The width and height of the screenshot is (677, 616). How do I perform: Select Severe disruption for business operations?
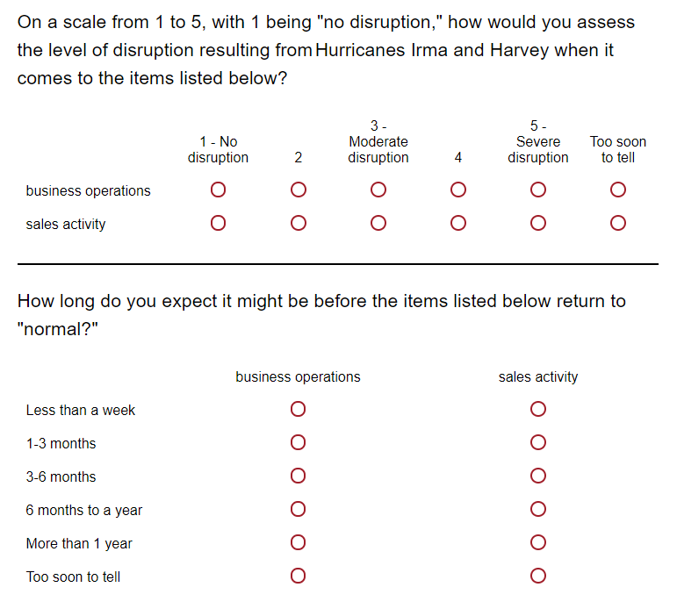click(538, 190)
